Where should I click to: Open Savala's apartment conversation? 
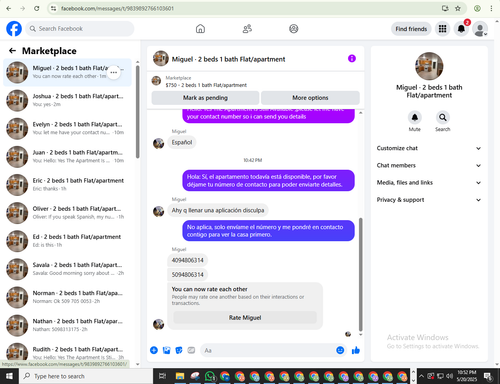point(67,269)
